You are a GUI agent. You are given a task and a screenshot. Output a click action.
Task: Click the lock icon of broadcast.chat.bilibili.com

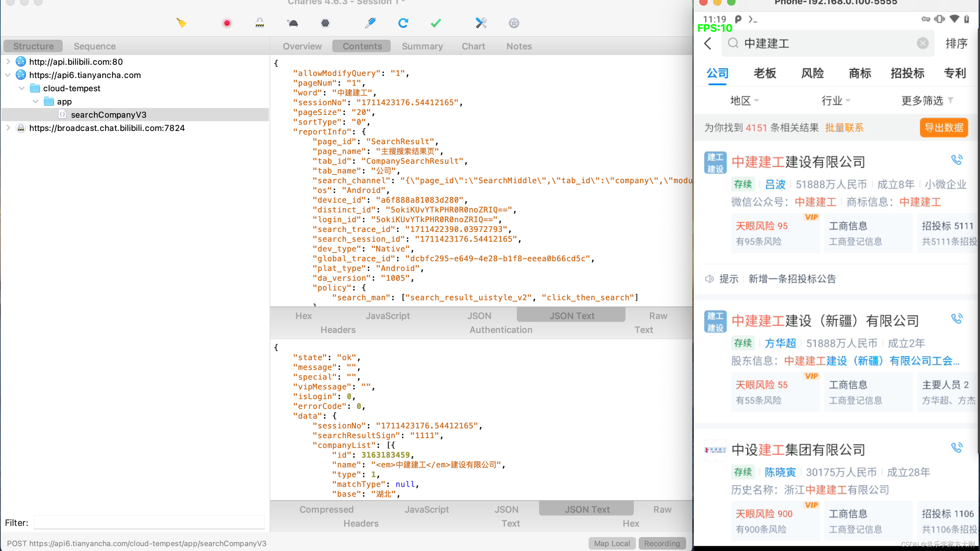[21, 128]
